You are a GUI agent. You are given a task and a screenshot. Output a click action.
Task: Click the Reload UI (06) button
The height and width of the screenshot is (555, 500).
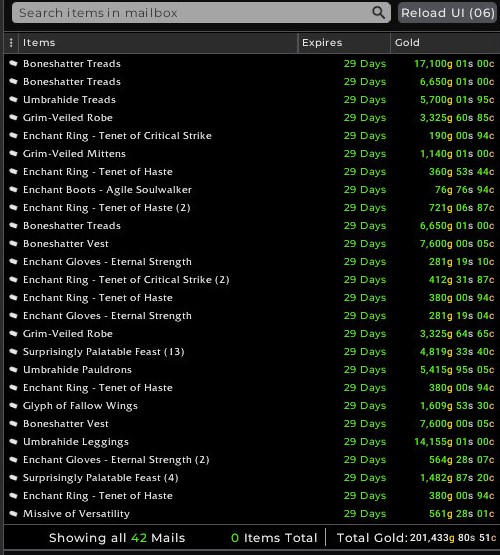(x=447, y=13)
